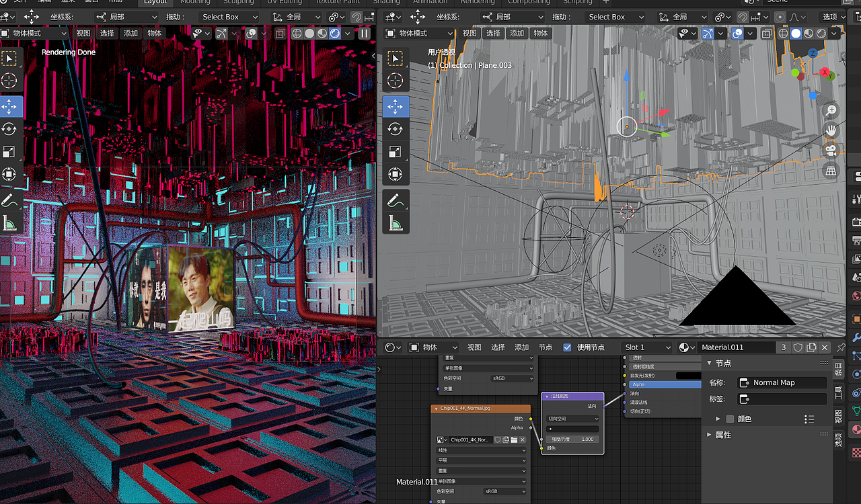This screenshot has height=504, width=861.
Task: Switch right viewport to material preview shading
Action: coord(809,33)
